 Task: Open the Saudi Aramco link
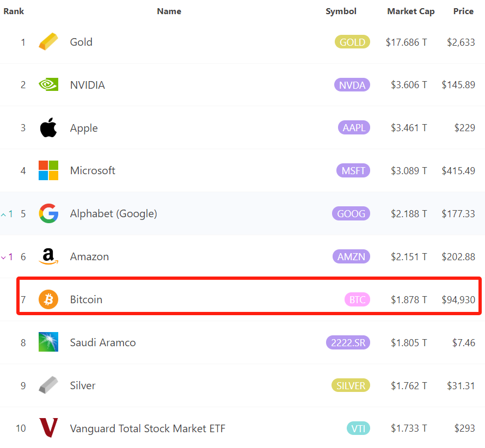(x=103, y=342)
